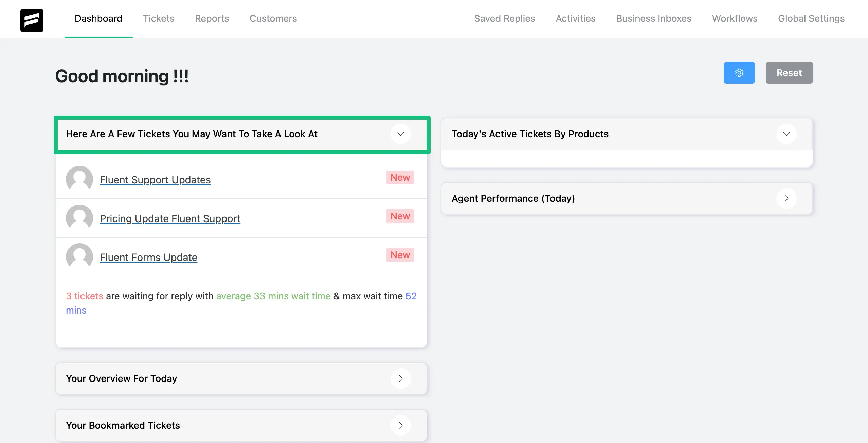Viewport: 868px width, 443px height.
Task: Switch to the Dashboard tab
Action: [98, 18]
